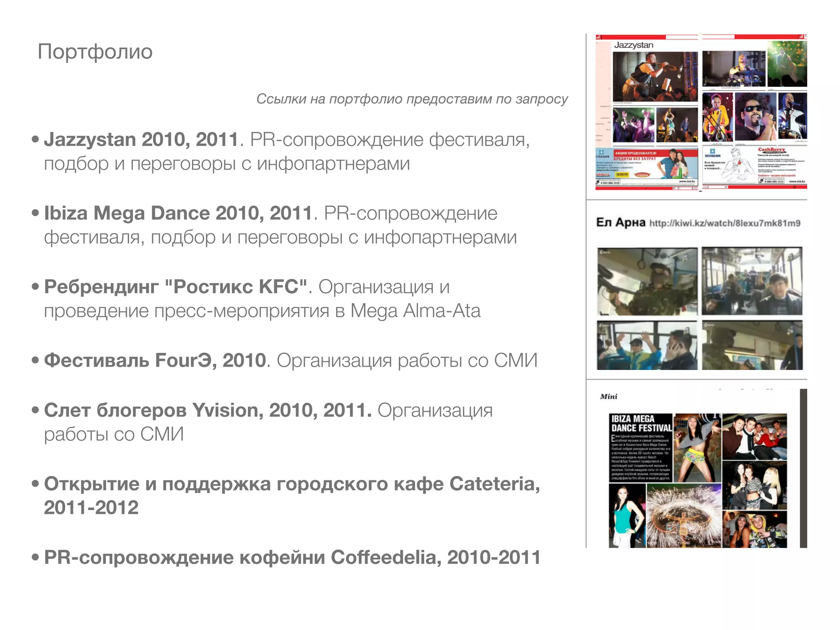Open the soldier-on-bus video frame

tap(647, 281)
